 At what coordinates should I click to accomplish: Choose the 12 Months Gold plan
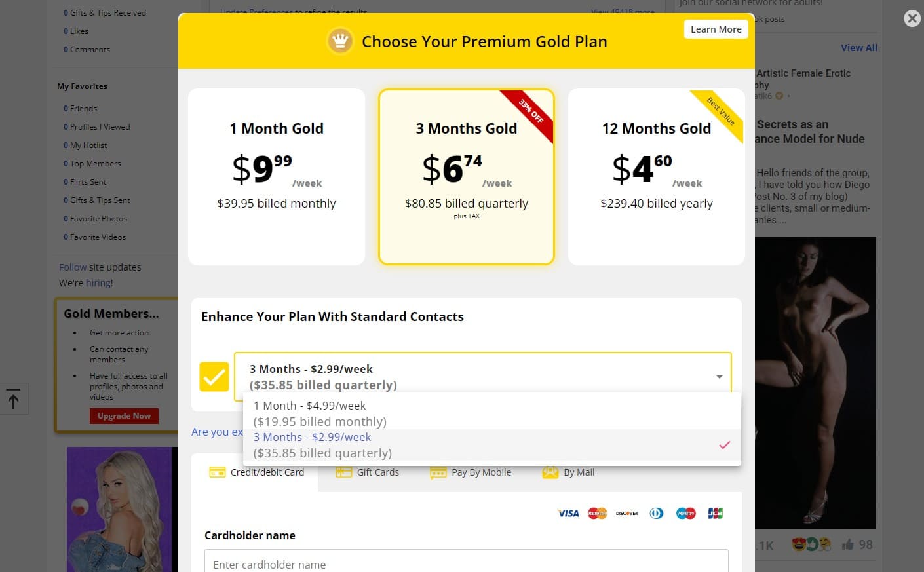pyautogui.click(x=656, y=177)
